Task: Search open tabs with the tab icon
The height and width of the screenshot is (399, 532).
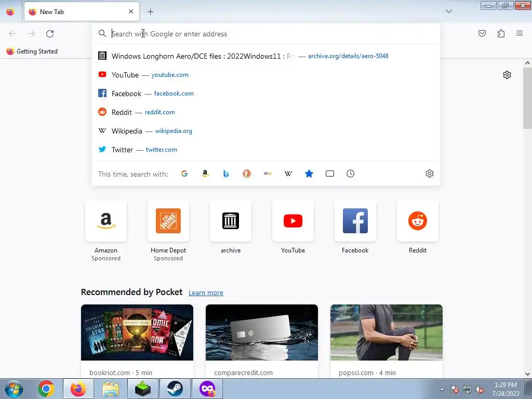Action: point(330,174)
